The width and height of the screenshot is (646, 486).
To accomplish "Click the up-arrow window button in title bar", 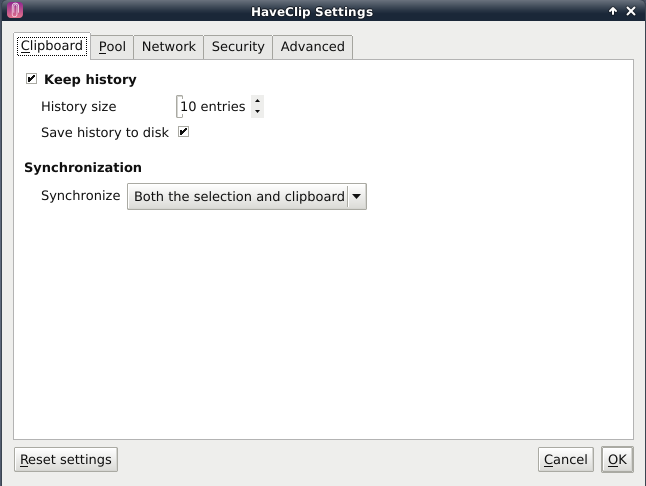I will coord(612,12).
